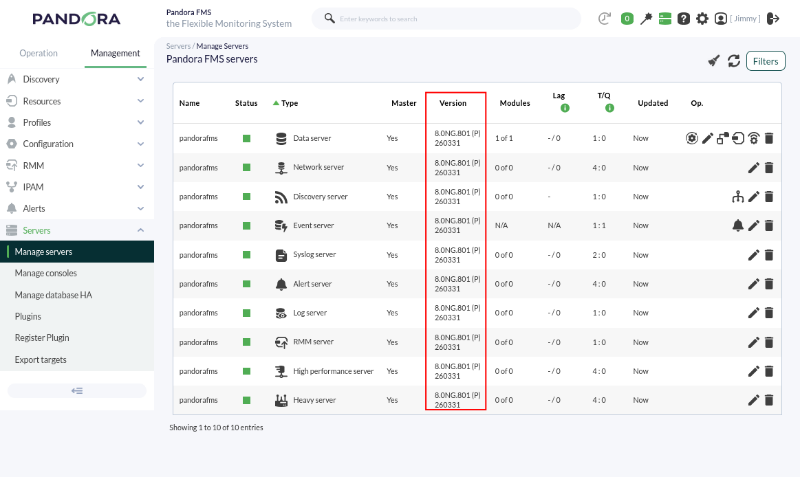This screenshot has height=477, width=800.
Task: Click the refresh arrows icon beside Filters
Action: click(734, 61)
